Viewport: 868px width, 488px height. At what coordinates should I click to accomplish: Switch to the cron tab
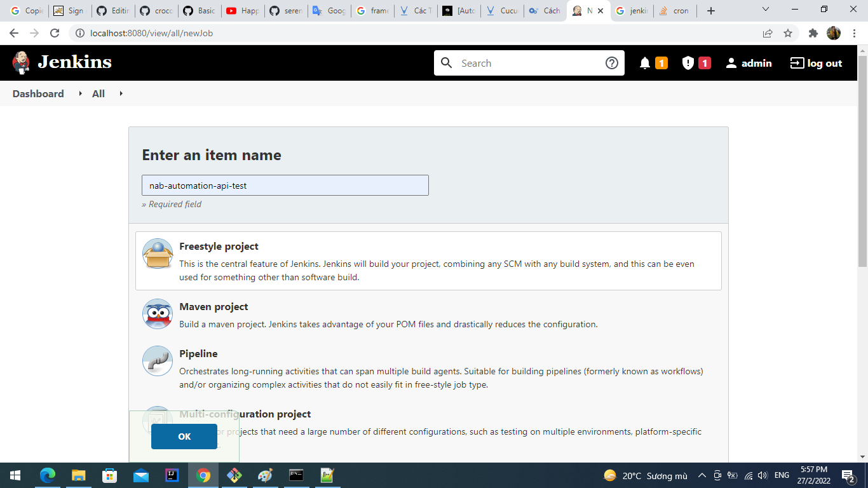[x=675, y=11]
